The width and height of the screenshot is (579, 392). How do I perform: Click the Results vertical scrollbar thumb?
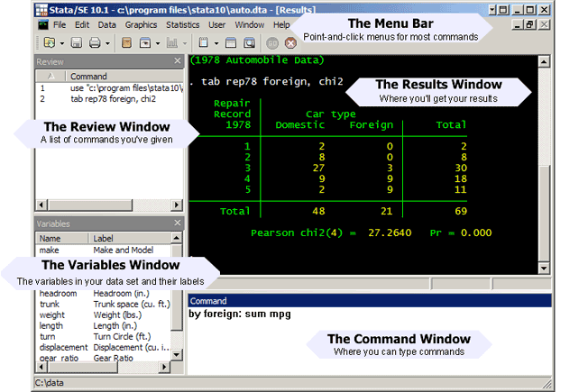coord(544,214)
